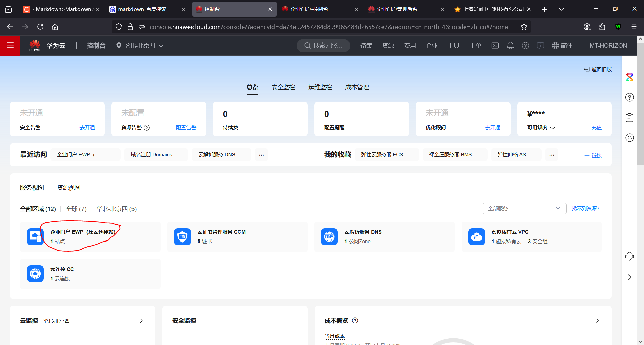Open the 简体 language selector
This screenshot has height=345, width=644.
point(562,46)
